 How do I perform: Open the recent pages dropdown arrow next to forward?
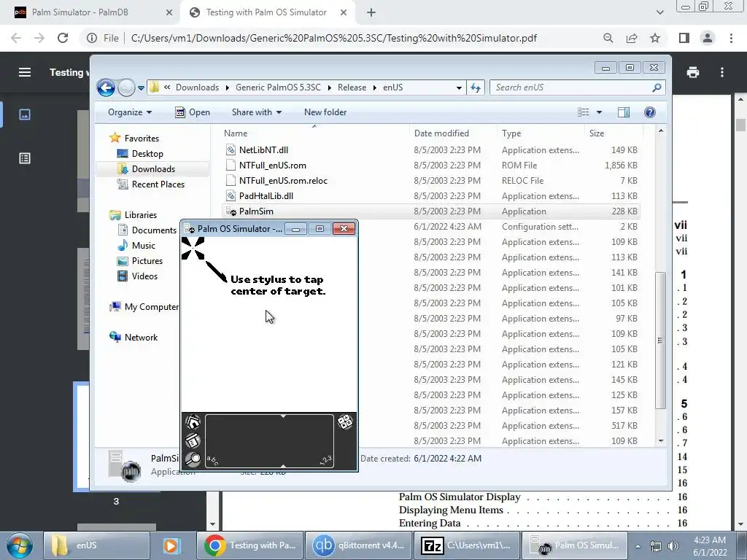[141, 88]
